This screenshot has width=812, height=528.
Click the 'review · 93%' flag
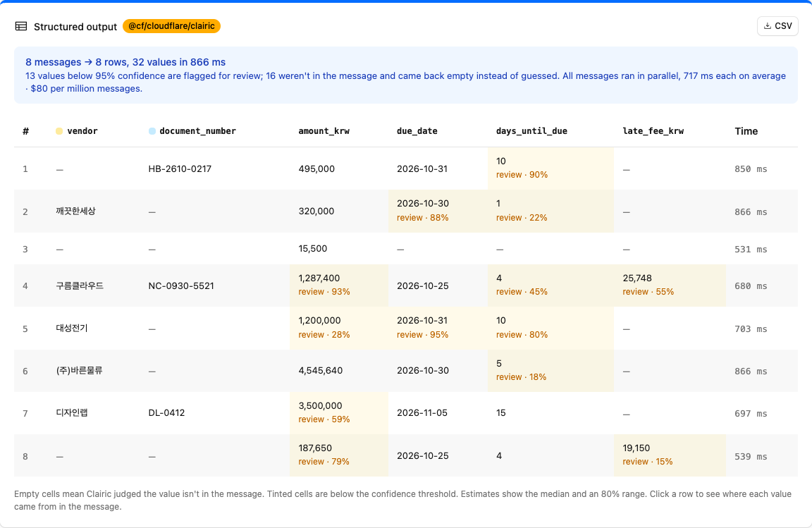pyautogui.click(x=324, y=292)
